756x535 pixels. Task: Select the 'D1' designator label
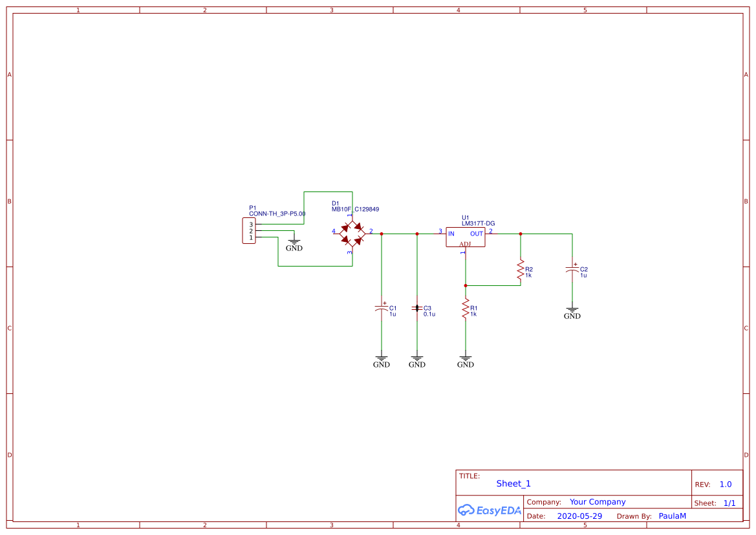(336, 204)
